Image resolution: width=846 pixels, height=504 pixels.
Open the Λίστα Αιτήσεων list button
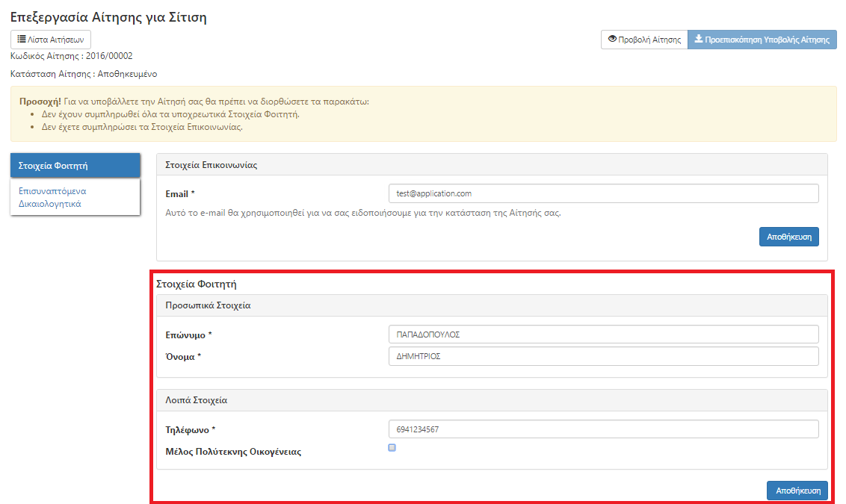(51, 40)
